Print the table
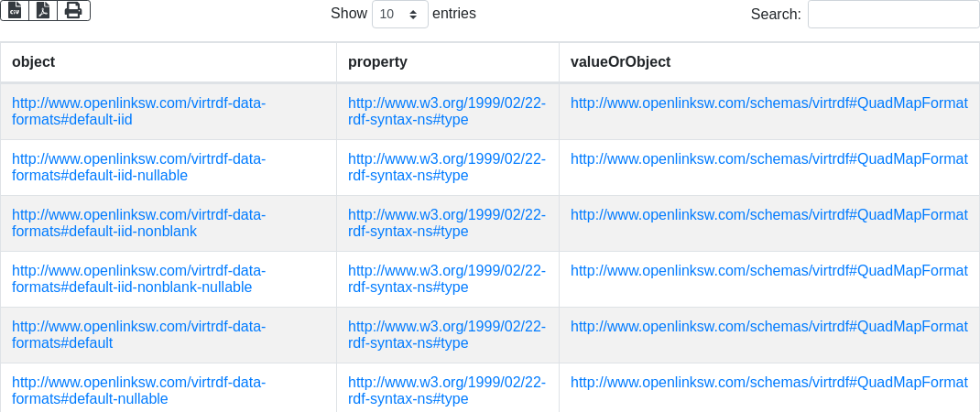The image size is (980, 412). 73,10
